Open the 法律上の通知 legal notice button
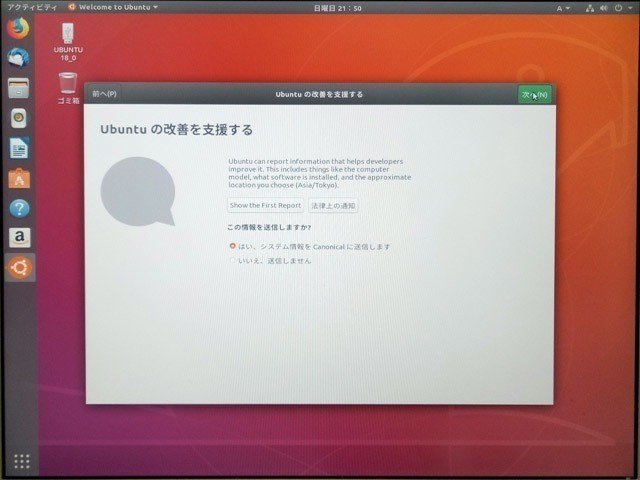 (333, 206)
